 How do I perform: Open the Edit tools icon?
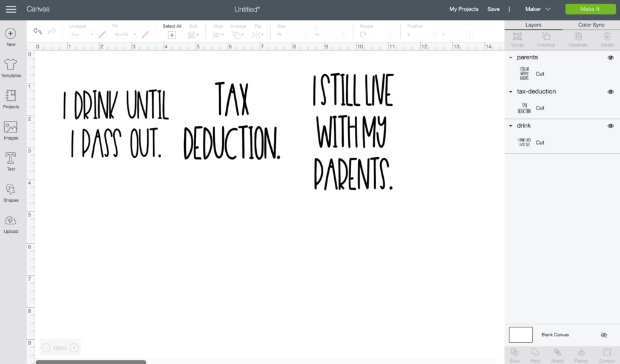click(x=193, y=35)
